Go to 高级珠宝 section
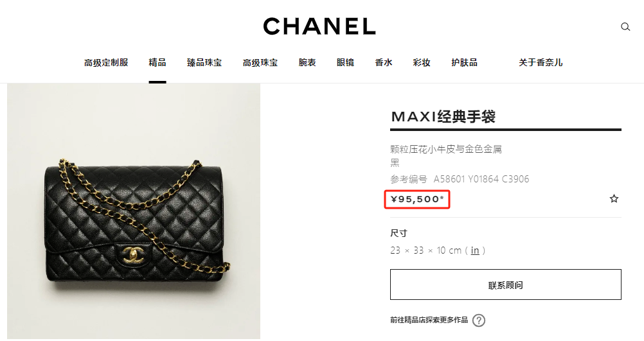 tap(260, 63)
